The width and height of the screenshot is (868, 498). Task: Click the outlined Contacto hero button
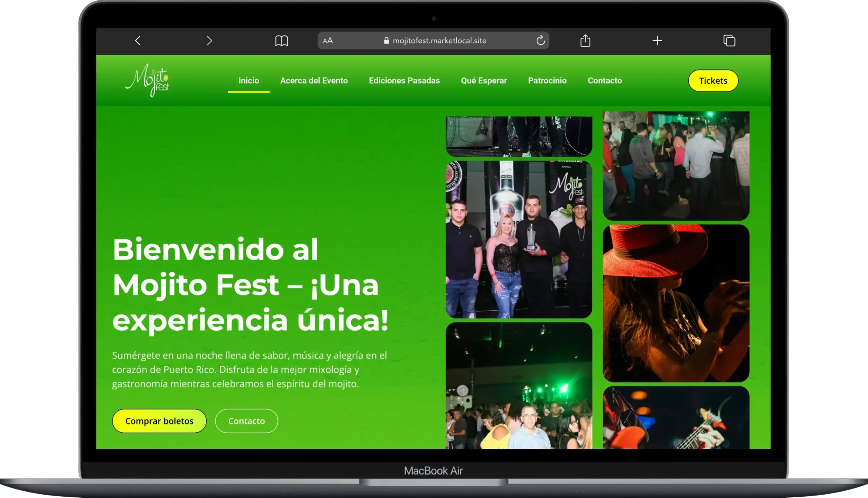click(x=246, y=421)
